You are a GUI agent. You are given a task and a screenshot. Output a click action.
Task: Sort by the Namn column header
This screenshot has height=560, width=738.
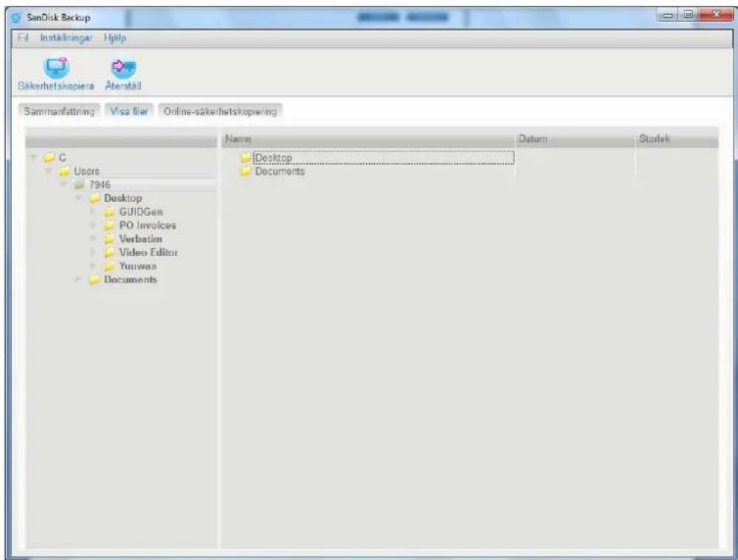368,139
